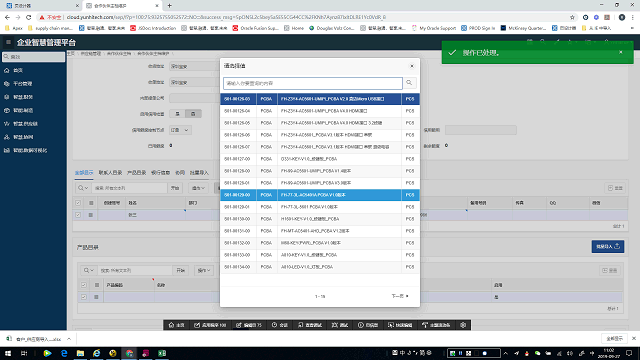Open the Windows Start menu
This screenshot has height=360, width=640.
point(8,353)
